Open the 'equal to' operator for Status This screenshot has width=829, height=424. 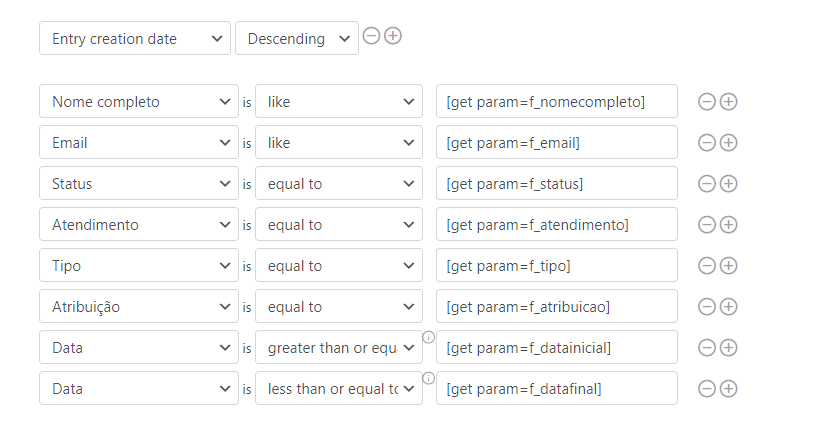(339, 184)
